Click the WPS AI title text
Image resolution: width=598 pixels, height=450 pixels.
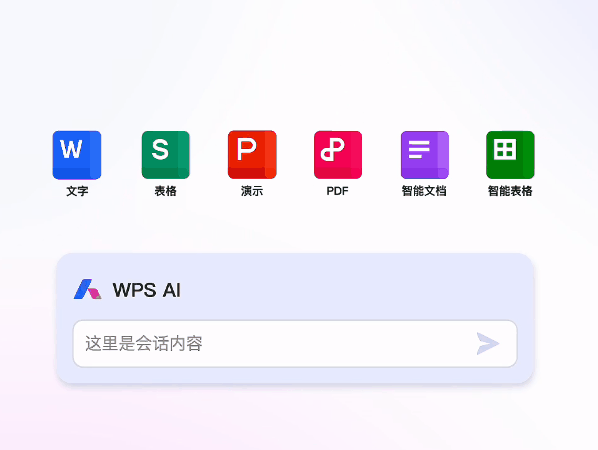[x=146, y=290]
